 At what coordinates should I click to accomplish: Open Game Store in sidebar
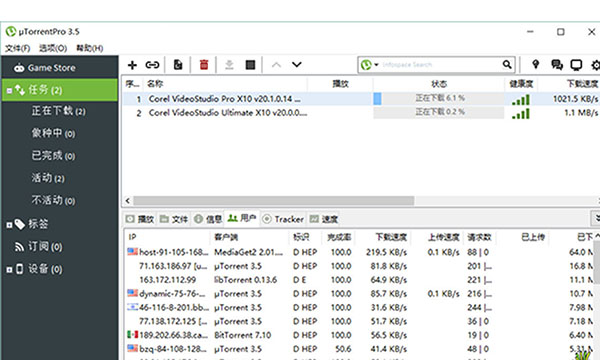pos(44,68)
